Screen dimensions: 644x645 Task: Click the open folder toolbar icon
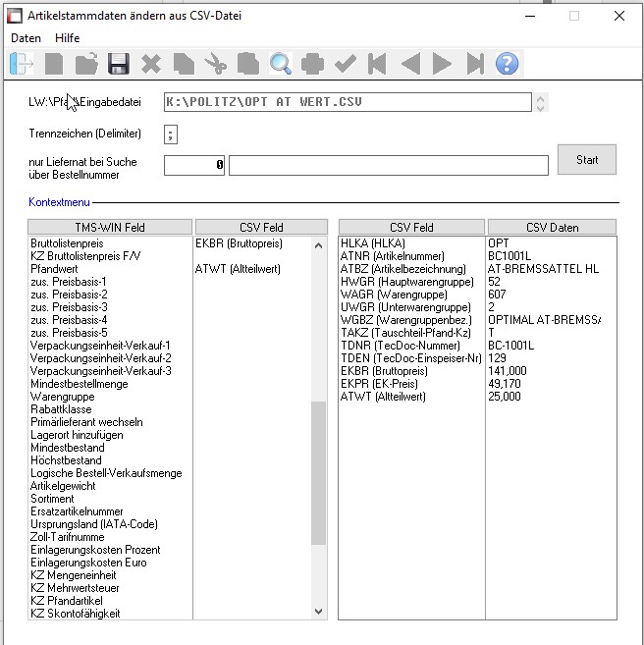(x=86, y=64)
